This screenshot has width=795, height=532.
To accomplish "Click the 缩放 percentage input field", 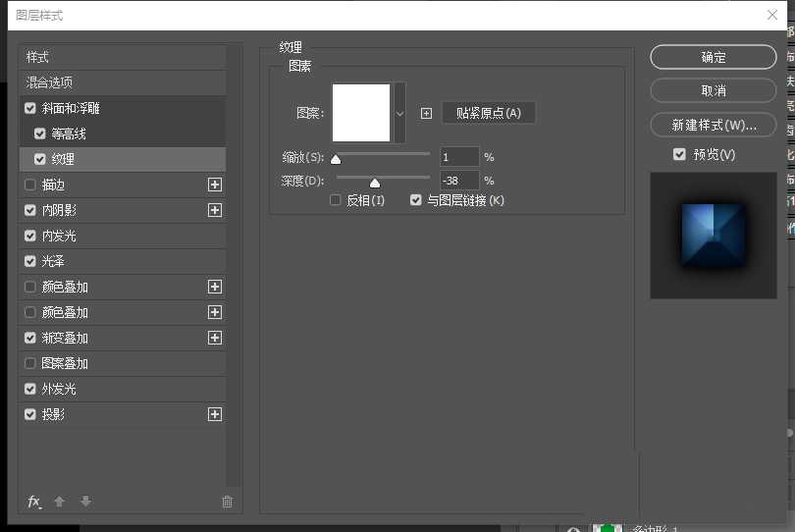I will click(x=459, y=157).
